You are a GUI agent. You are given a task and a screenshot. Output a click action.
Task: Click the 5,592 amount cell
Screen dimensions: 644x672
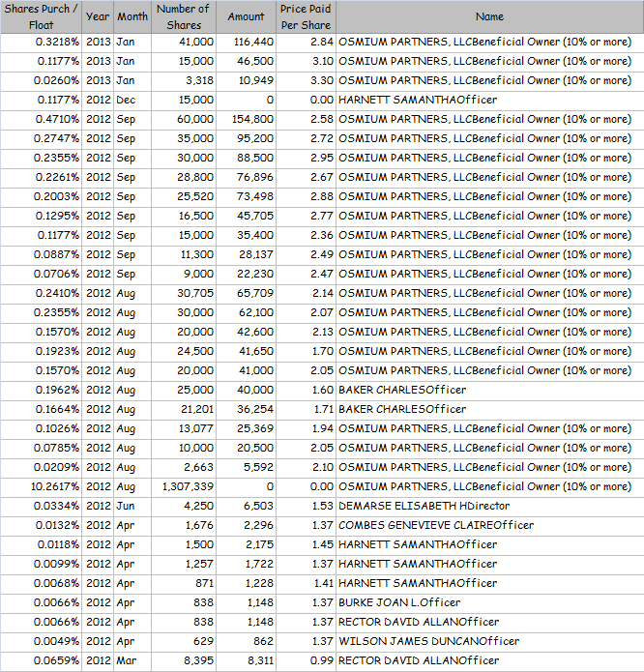click(246, 467)
